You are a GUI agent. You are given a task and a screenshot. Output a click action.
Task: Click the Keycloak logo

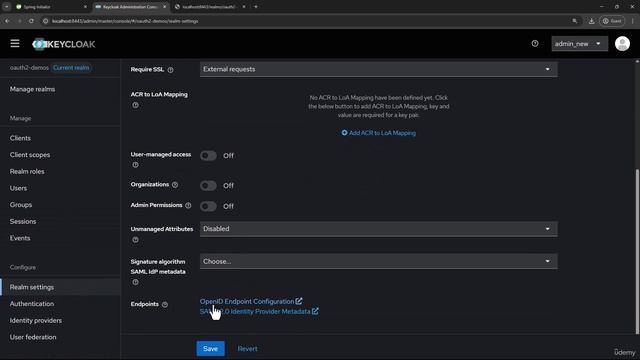point(63,44)
